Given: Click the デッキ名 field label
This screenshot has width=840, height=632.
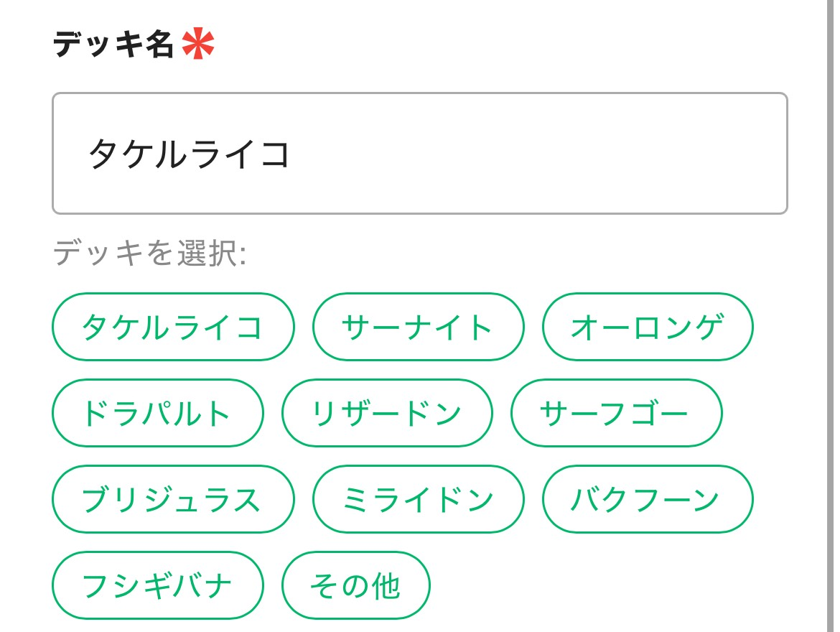Looking at the screenshot, I should 113,45.
